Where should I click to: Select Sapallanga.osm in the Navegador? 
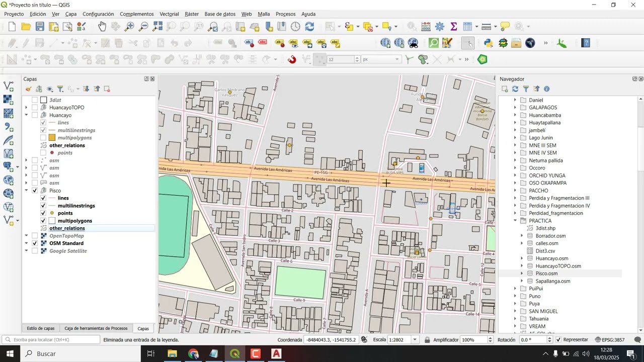point(553,281)
